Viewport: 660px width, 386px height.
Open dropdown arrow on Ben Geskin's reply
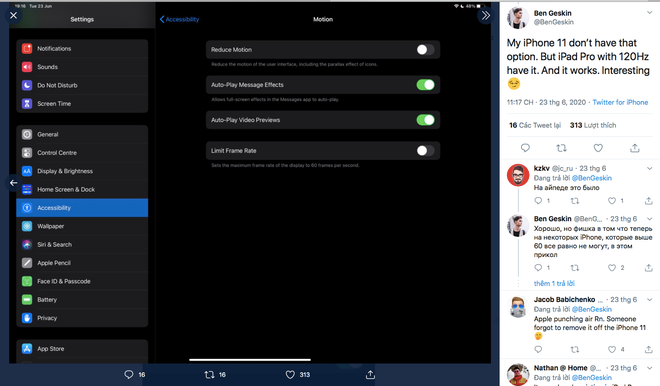pos(649,219)
